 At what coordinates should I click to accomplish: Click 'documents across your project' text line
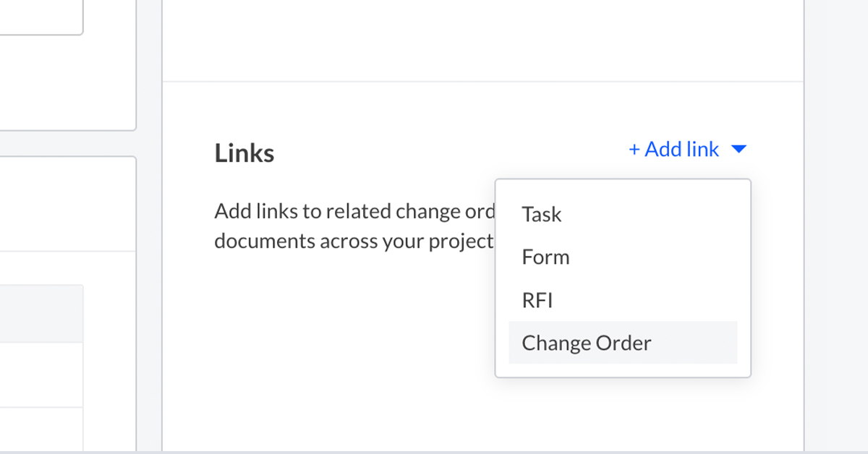tap(353, 241)
